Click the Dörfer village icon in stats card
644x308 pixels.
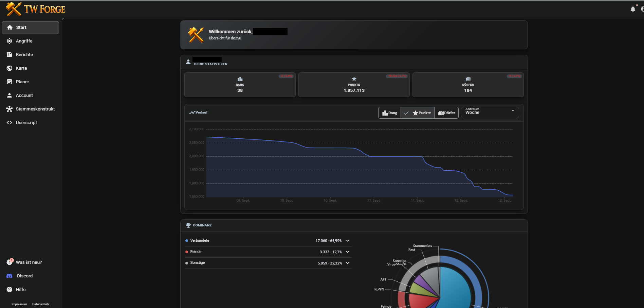(x=468, y=79)
